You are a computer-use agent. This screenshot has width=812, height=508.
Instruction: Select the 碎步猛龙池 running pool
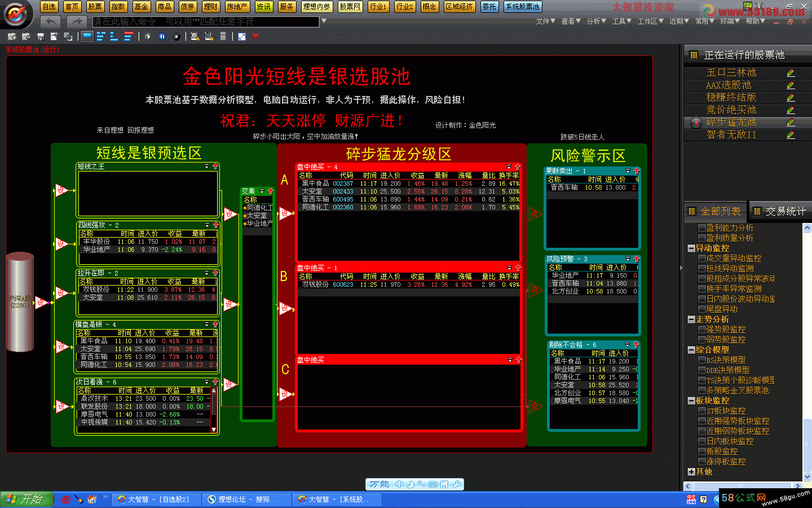[748, 122]
